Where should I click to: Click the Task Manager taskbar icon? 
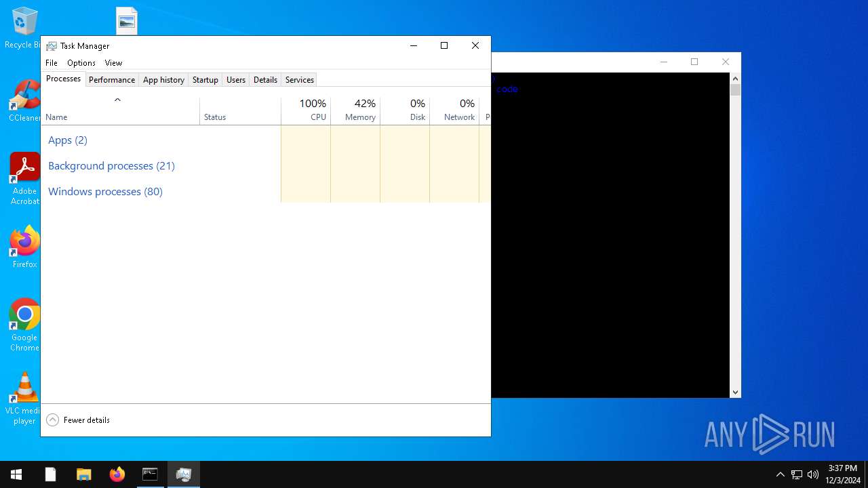(183, 474)
